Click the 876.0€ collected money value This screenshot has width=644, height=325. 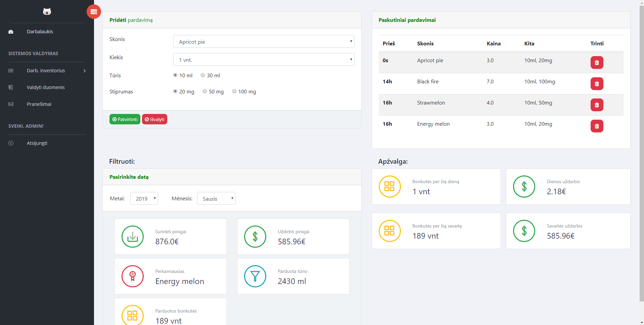click(x=167, y=242)
